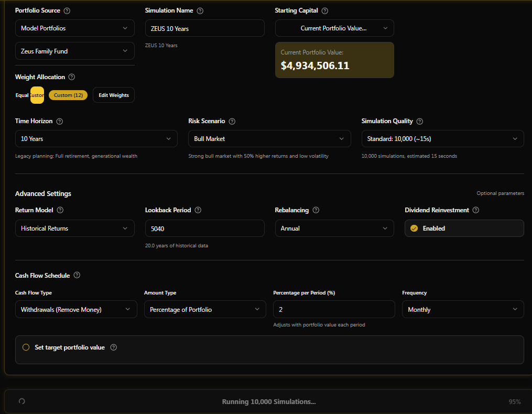Show Starting Capital help tooltip icon
The width and height of the screenshot is (532, 414).
(324, 11)
